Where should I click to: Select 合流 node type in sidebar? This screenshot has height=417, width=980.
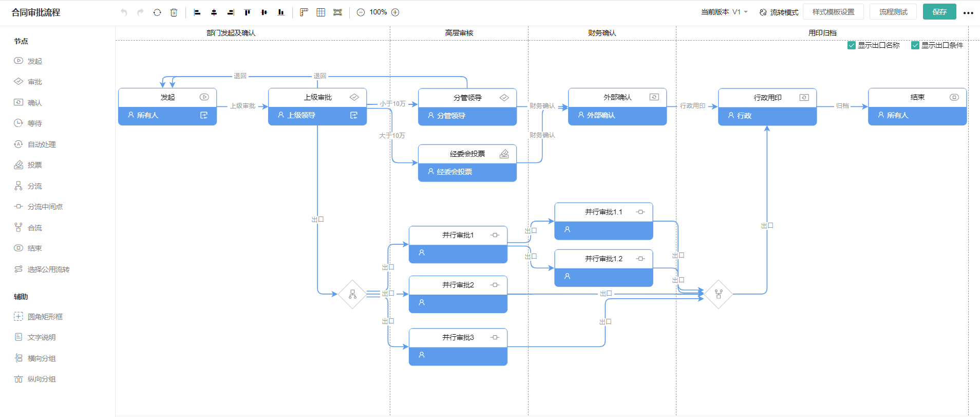point(28,228)
